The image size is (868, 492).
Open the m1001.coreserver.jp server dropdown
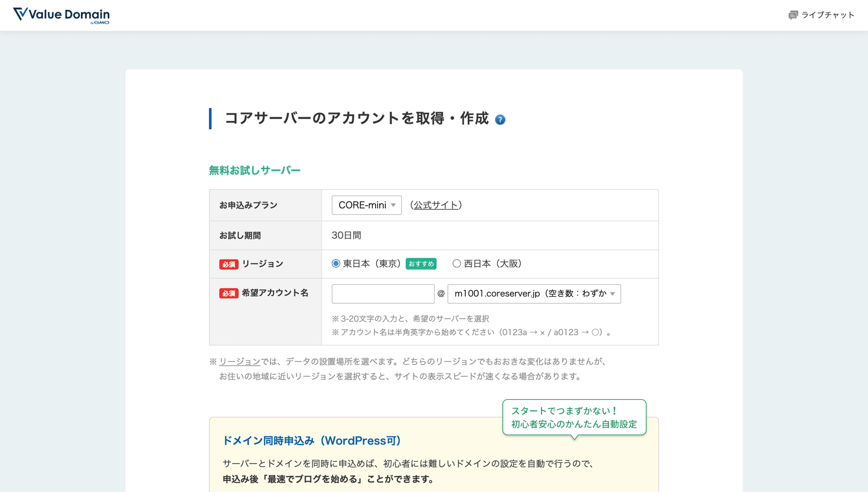tap(534, 294)
